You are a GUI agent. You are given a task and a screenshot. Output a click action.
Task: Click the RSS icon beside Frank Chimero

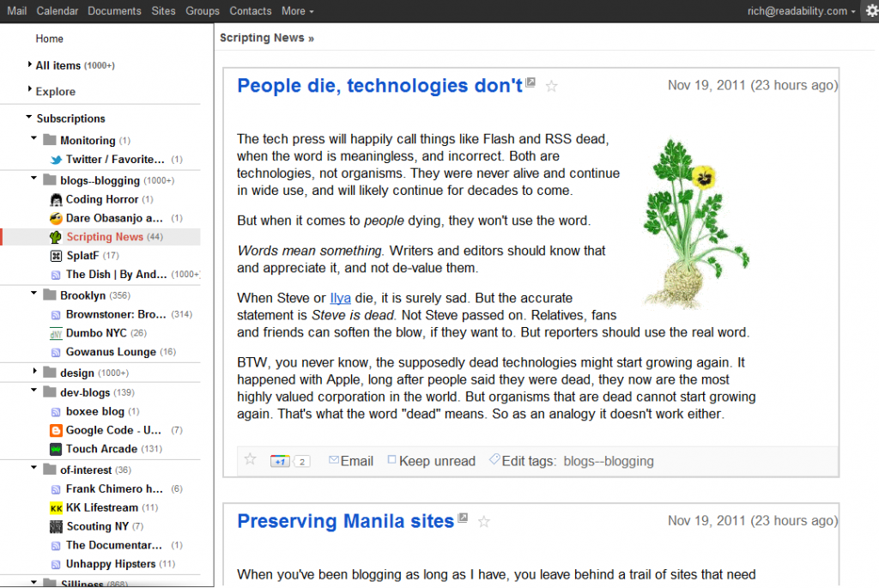[56, 489]
